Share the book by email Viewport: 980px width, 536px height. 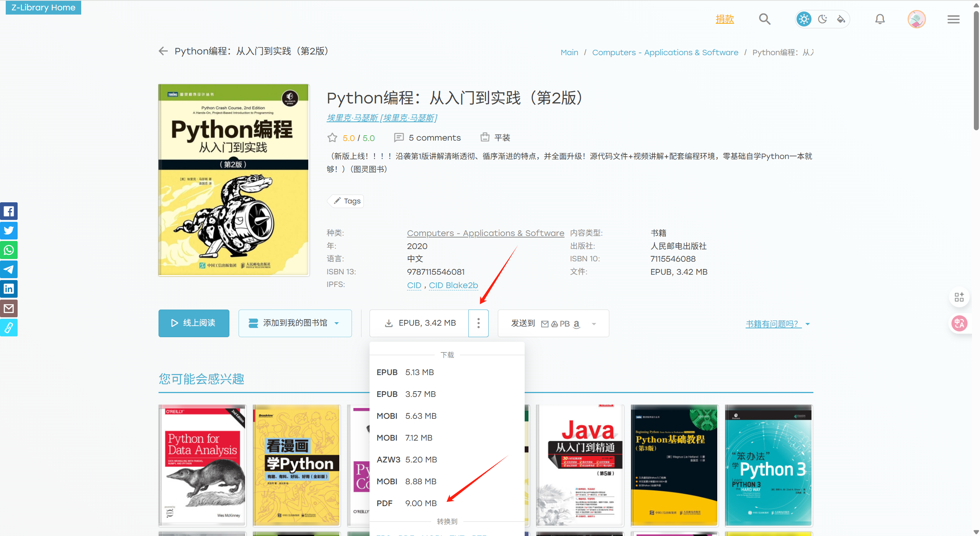(8, 308)
